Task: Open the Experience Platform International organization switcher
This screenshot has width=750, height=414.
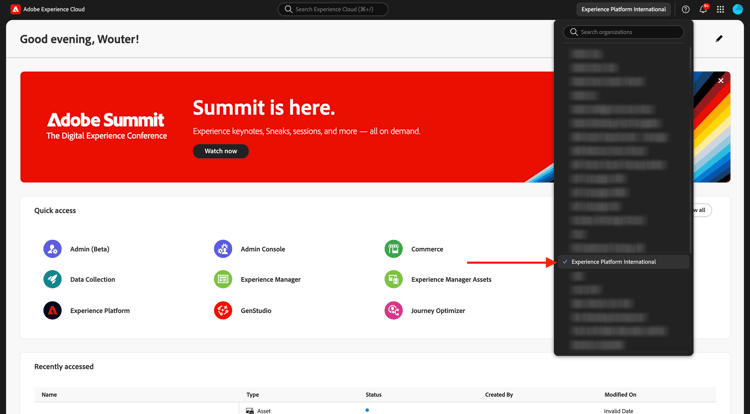Action: pos(623,9)
